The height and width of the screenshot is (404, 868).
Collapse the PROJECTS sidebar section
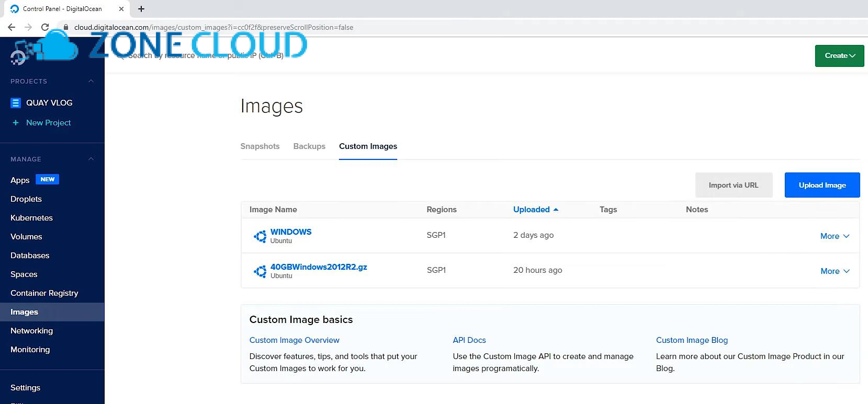[91, 81]
